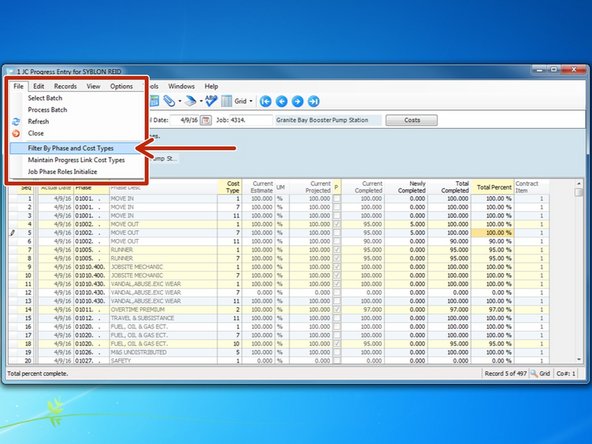Select Maintain Progress Link Cost Types

pos(76,160)
